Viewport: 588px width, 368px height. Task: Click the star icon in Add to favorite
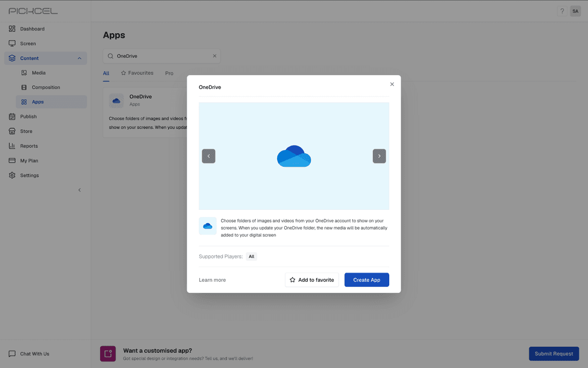click(x=292, y=280)
